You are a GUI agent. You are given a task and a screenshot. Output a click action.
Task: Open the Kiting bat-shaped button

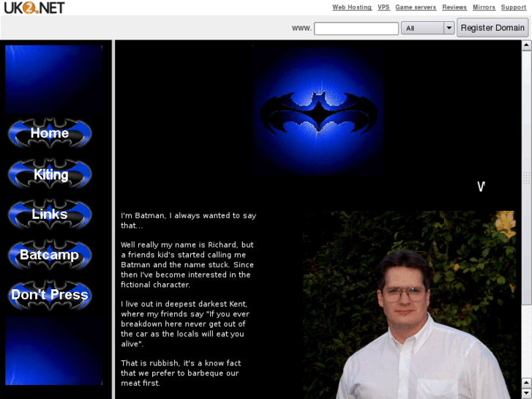pos(50,174)
